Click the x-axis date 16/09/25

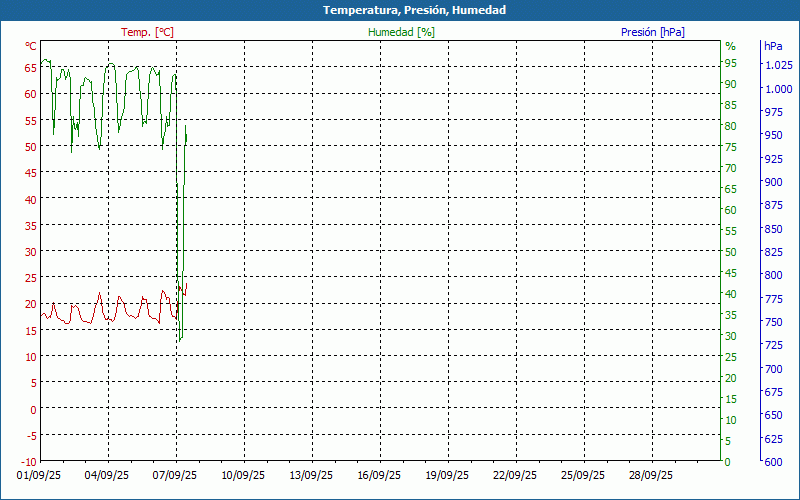point(379,475)
